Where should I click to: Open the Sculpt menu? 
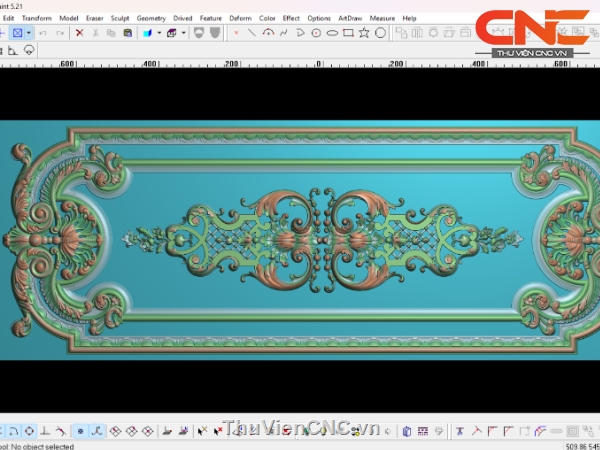120,18
